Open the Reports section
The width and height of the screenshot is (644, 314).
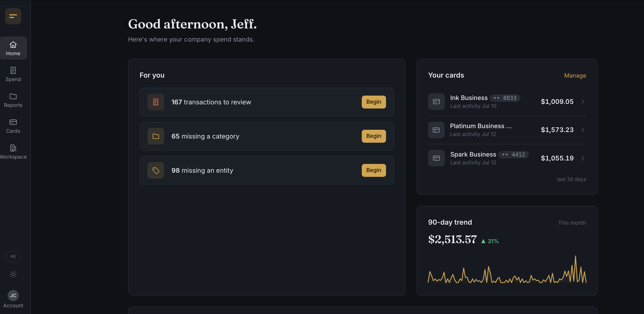coord(13,100)
